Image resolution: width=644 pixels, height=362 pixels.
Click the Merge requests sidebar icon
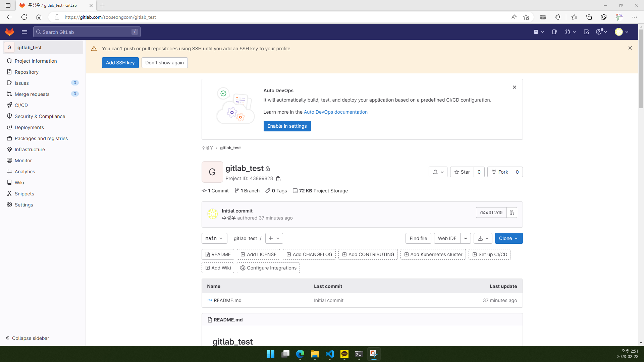point(9,94)
